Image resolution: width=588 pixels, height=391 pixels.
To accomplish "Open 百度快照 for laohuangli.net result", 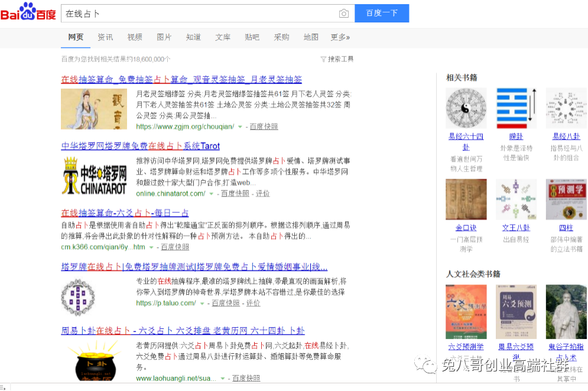I will (246, 379).
